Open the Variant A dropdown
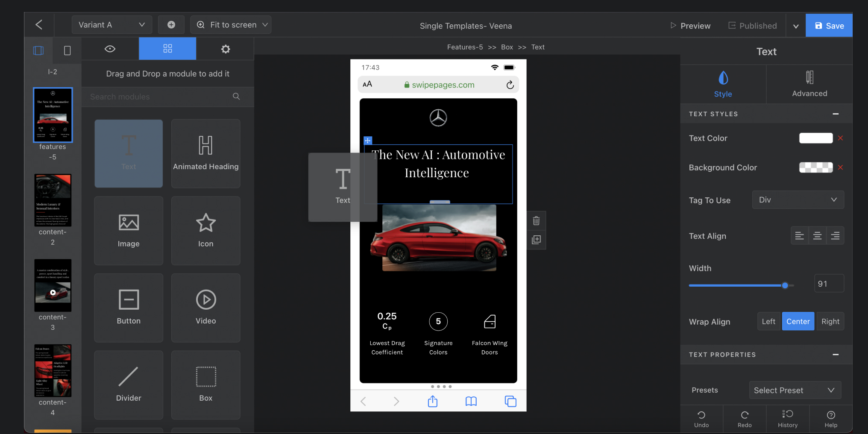Image resolution: width=868 pixels, height=434 pixels. (111, 25)
